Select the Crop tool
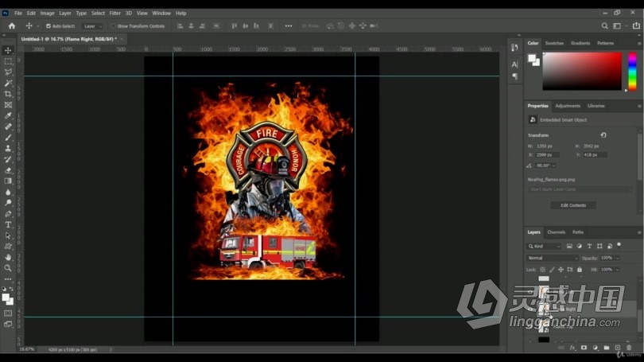Viewport: 644px width, 362px height. [8, 94]
